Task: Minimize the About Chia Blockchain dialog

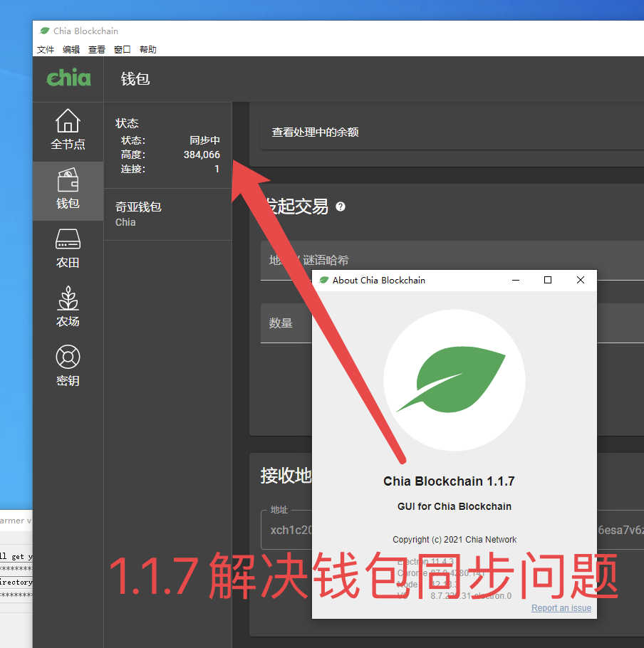Action: [516, 280]
